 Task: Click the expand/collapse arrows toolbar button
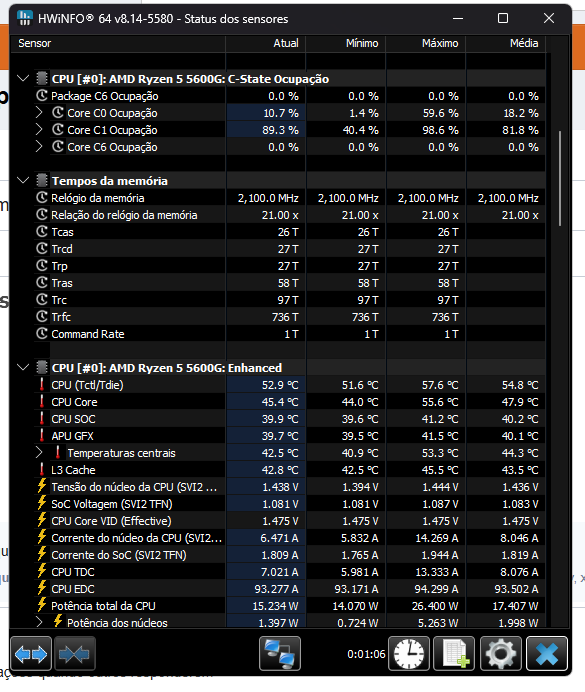pyautogui.click(x=31, y=654)
